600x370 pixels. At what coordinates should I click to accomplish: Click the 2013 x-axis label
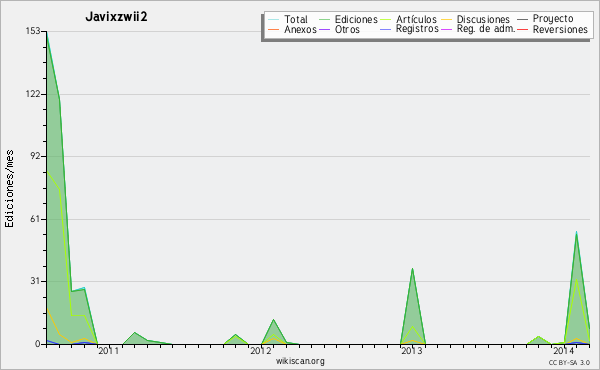tap(412, 350)
